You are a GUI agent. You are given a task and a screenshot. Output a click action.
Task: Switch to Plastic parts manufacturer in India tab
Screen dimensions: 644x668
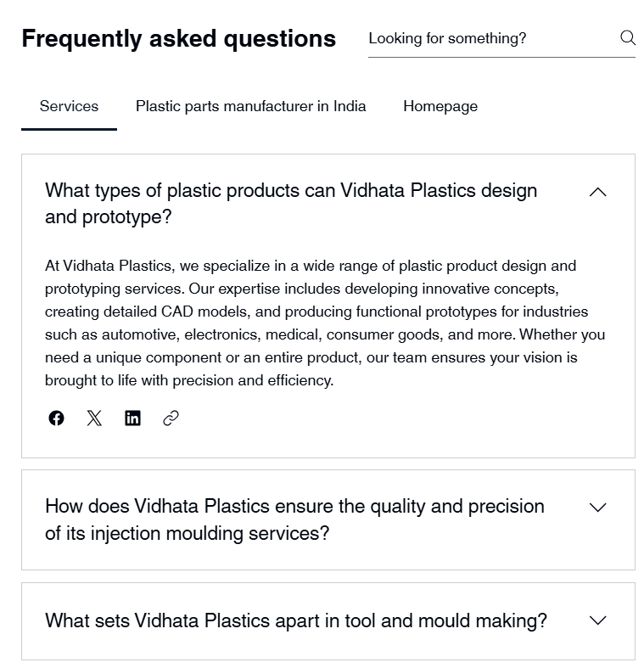[251, 106]
